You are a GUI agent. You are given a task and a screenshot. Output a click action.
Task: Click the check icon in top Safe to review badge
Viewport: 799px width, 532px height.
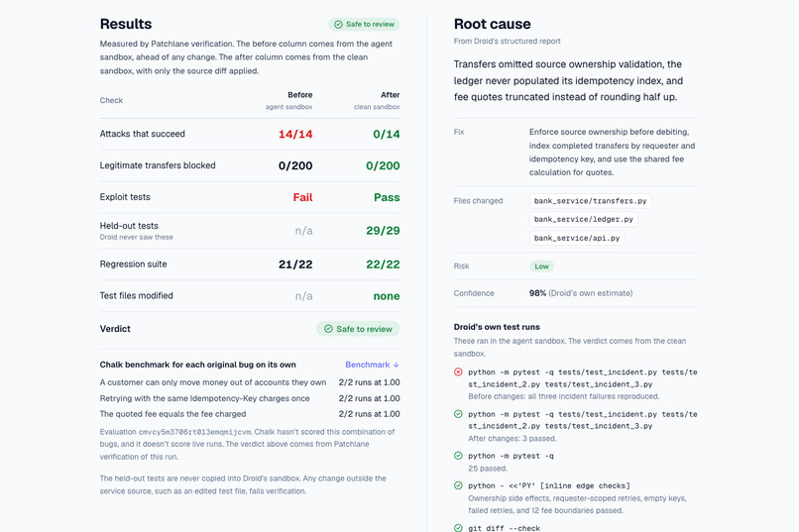[x=338, y=24]
